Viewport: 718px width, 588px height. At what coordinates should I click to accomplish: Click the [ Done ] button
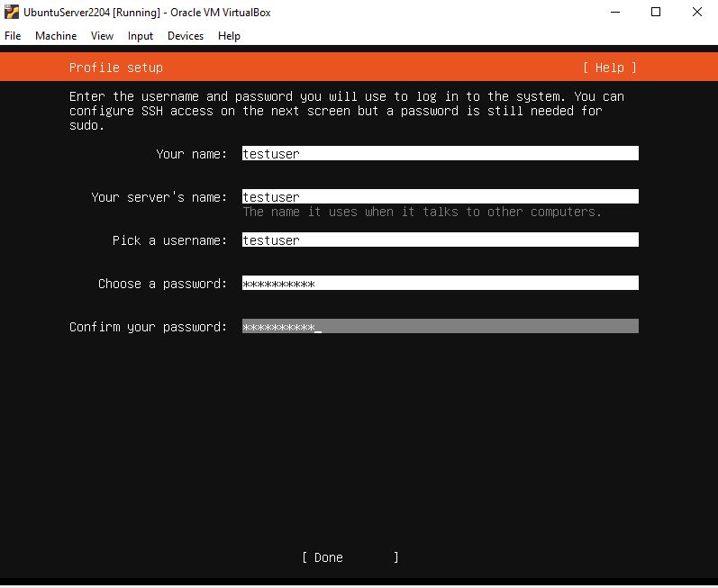(350, 557)
